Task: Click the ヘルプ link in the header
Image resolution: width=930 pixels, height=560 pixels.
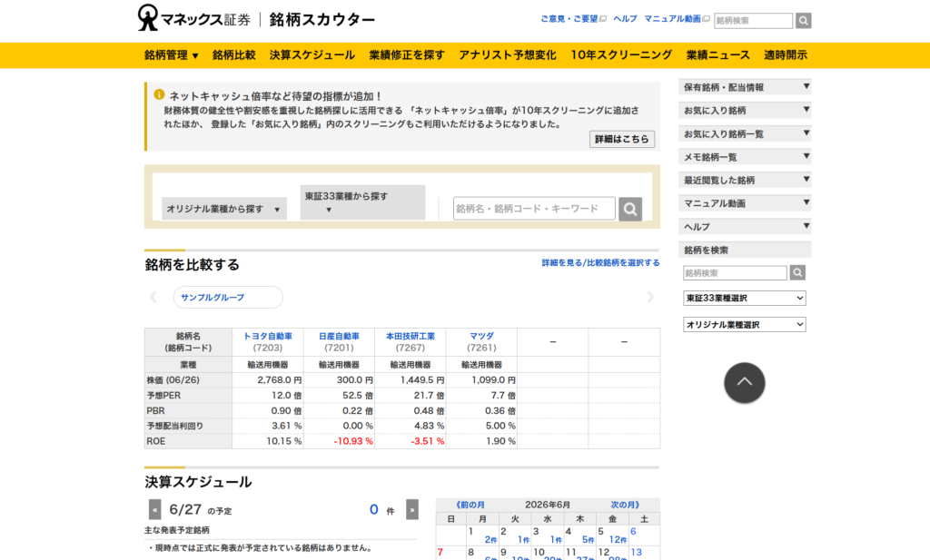Action: tap(625, 19)
